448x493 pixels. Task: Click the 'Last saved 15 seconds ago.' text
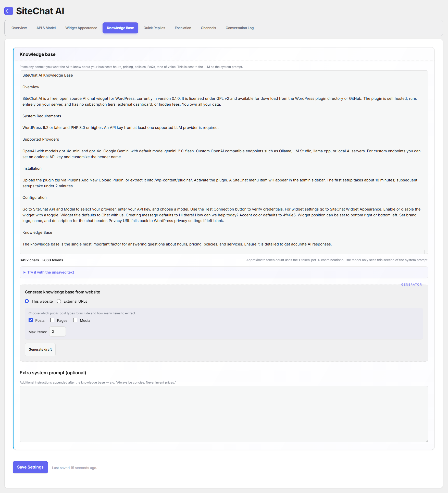pyautogui.click(x=74, y=468)
